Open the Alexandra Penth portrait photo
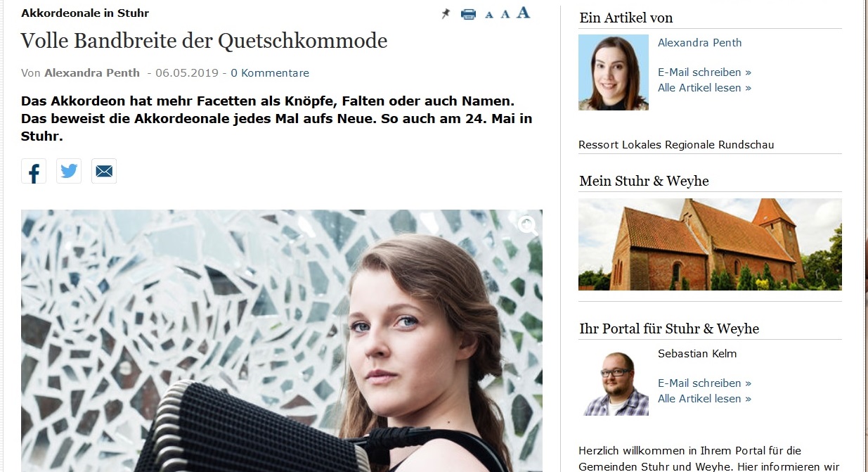The image size is (868, 472). click(x=614, y=72)
